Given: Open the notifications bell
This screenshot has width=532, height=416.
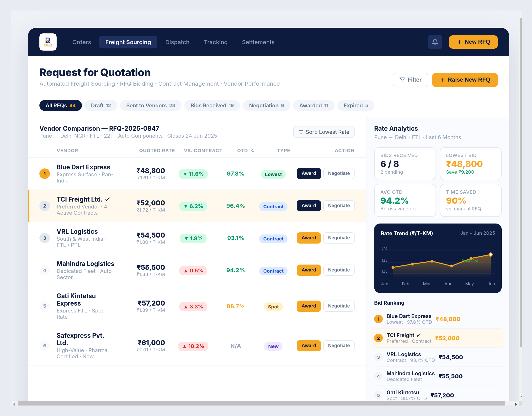Looking at the screenshot, I should point(435,42).
